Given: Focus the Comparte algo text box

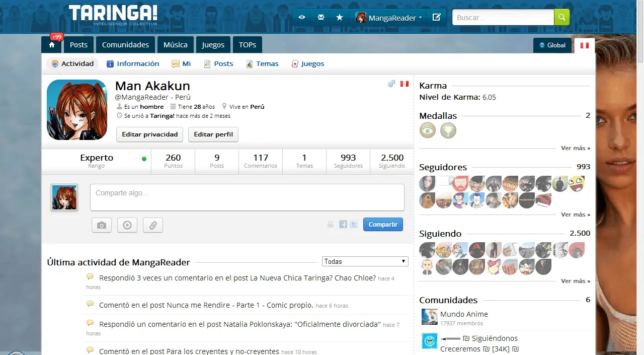Looking at the screenshot, I should 247,197.
